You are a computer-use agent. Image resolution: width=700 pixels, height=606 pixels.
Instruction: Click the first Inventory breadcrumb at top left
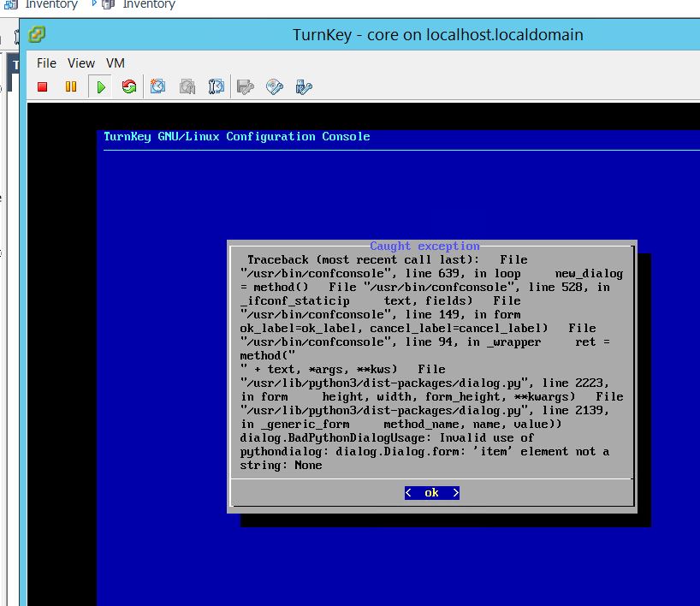[x=50, y=5]
